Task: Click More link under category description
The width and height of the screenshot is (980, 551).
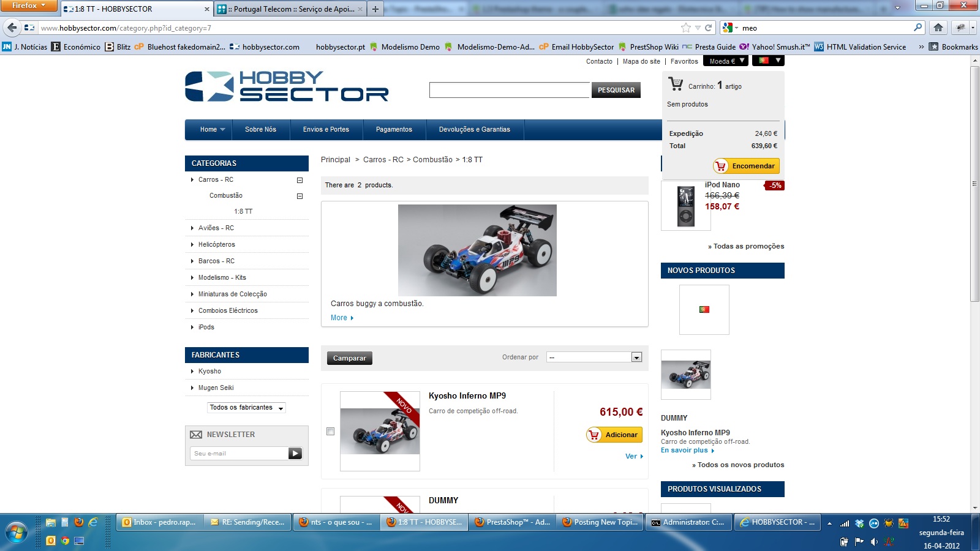Action: tap(342, 318)
